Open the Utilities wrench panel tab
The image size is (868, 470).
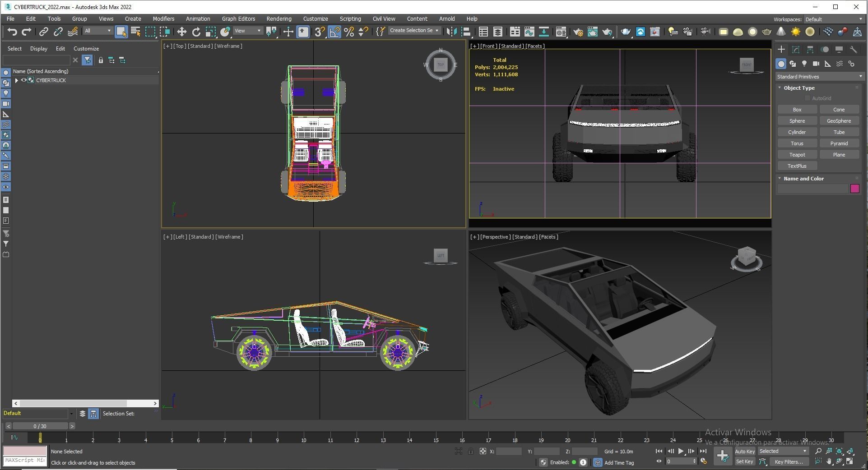(853, 50)
